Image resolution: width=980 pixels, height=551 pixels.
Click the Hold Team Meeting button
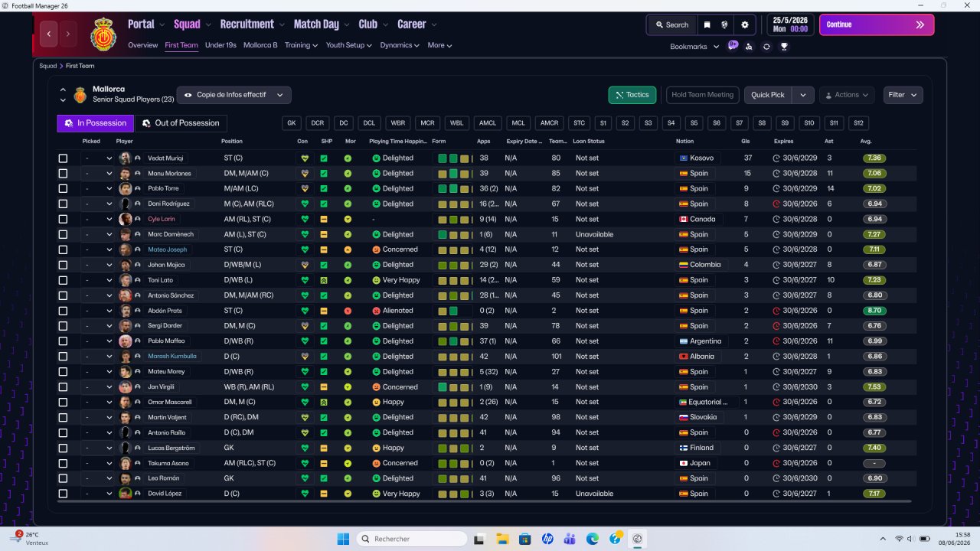pos(703,95)
